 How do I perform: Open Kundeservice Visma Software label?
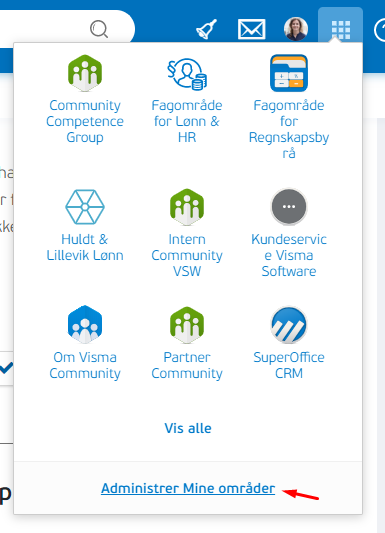click(289, 255)
